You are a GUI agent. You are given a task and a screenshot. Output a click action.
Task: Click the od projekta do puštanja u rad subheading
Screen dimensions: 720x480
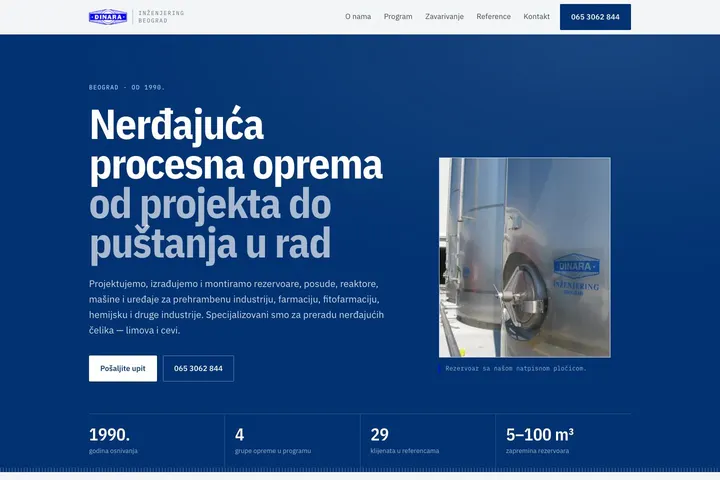pos(210,224)
